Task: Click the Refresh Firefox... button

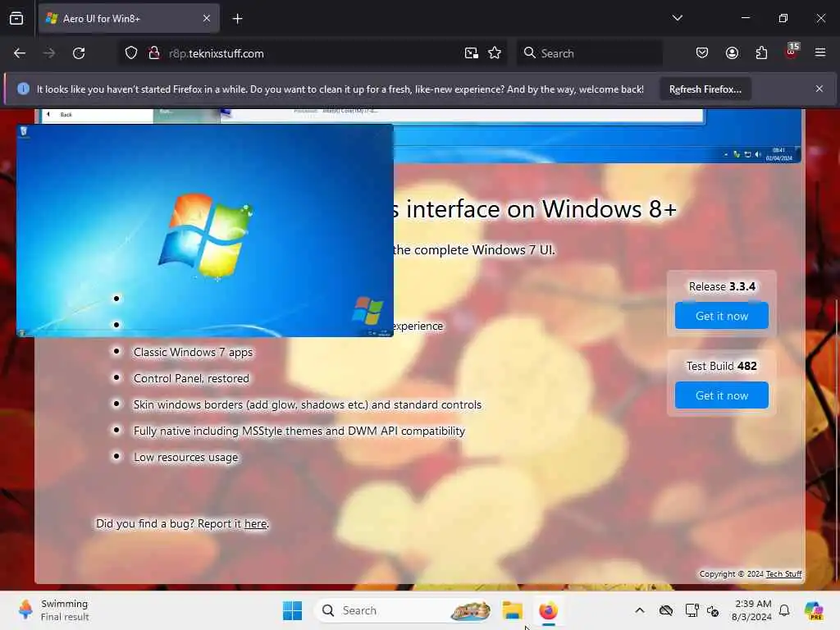Action: [705, 89]
